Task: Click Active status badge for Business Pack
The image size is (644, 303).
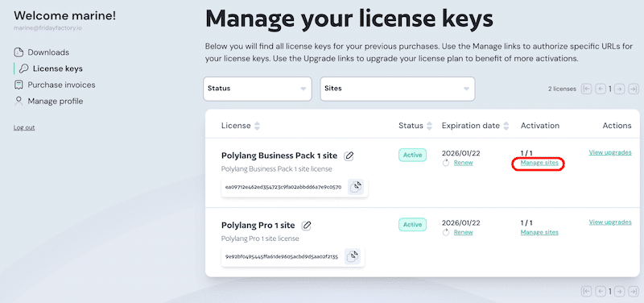Action: (x=412, y=155)
